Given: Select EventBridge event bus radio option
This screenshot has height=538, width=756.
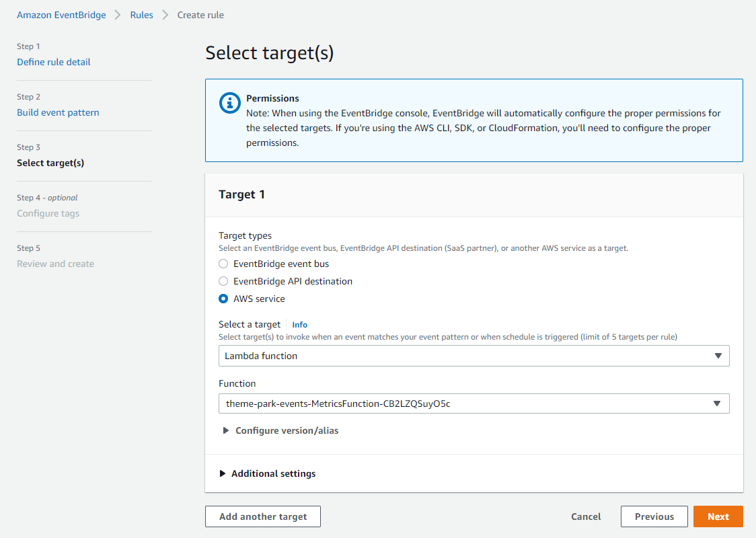Looking at the screenshot, I should [x=223, y=264].
